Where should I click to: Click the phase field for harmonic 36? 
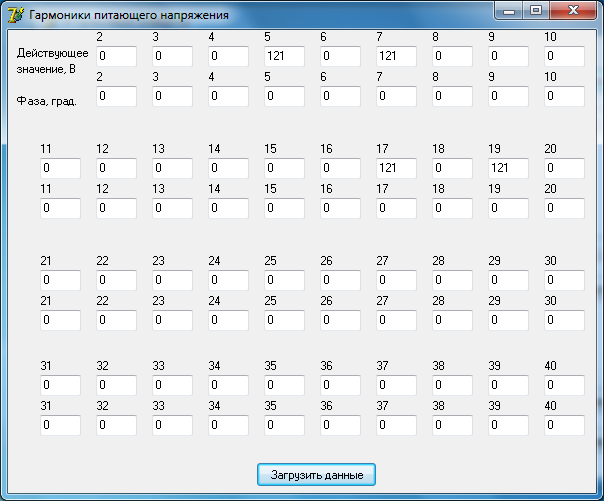[x=340, y=425]
